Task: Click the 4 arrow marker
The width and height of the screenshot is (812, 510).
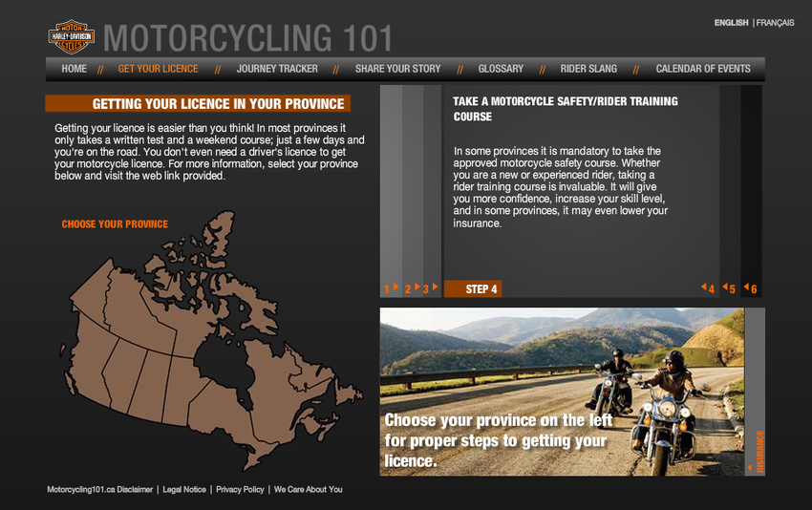Action: (708, 288)
